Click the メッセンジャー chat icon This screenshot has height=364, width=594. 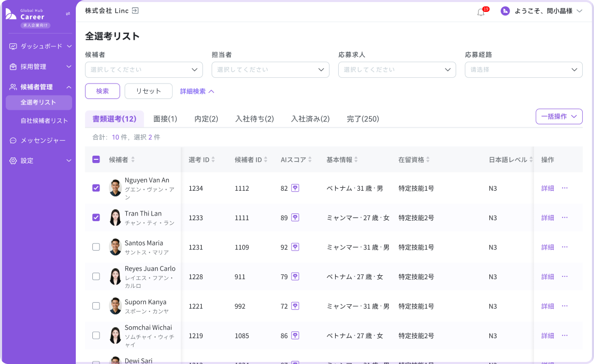pos(13,141)
